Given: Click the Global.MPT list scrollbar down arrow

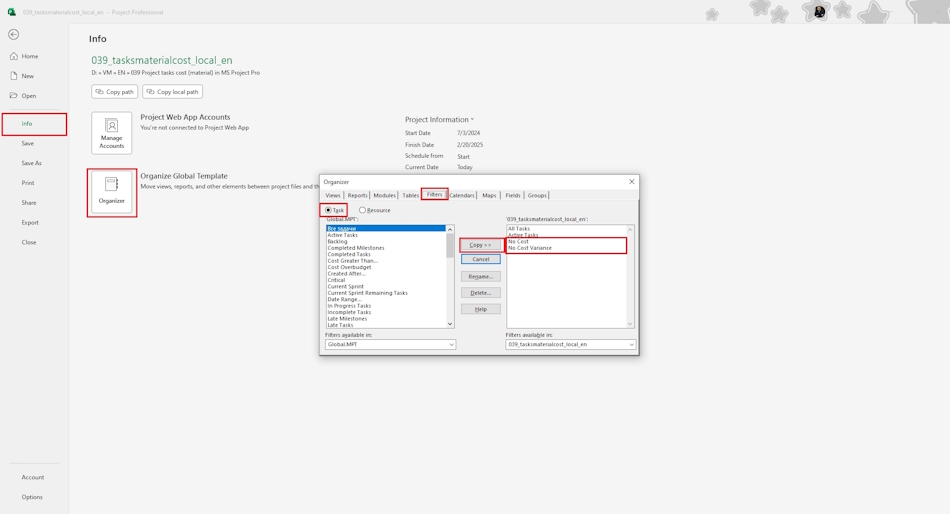Looking at the screenshot, I should (450, 324).
